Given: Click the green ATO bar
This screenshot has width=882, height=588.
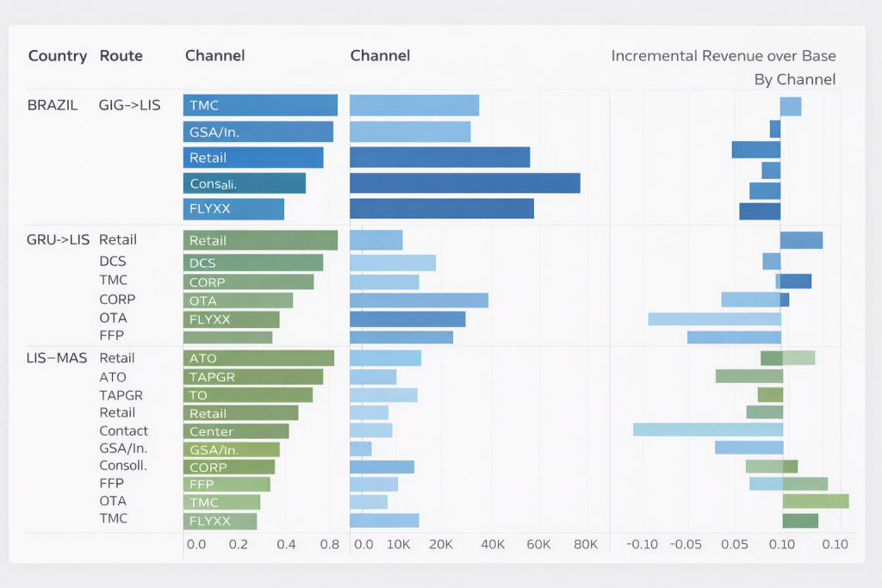Looking at the screenshot, I should click(258, 358).
